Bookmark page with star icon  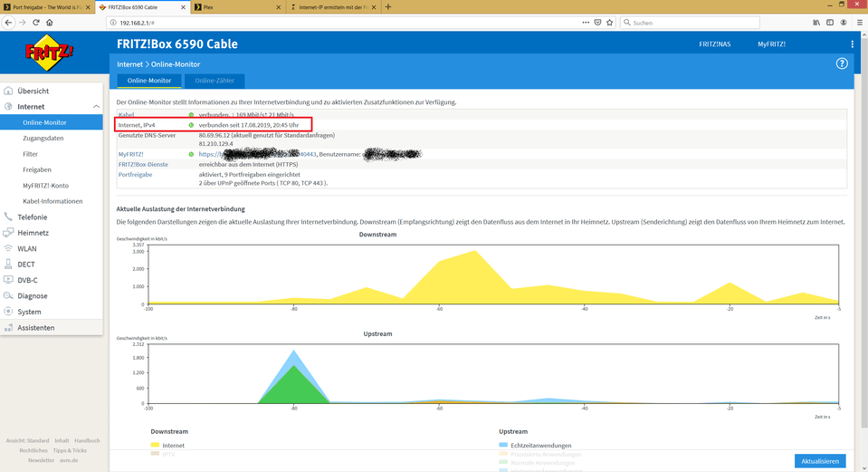pyautogui.click(x=609, y=23)
